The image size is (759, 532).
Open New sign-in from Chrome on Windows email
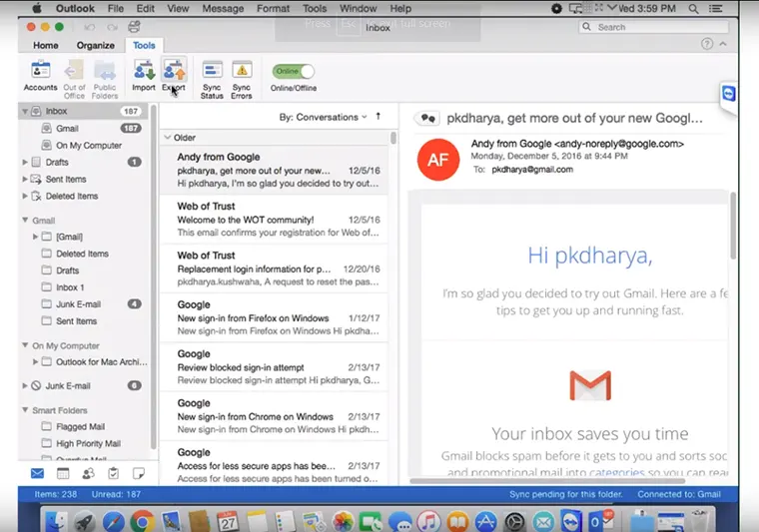(274, 416)
